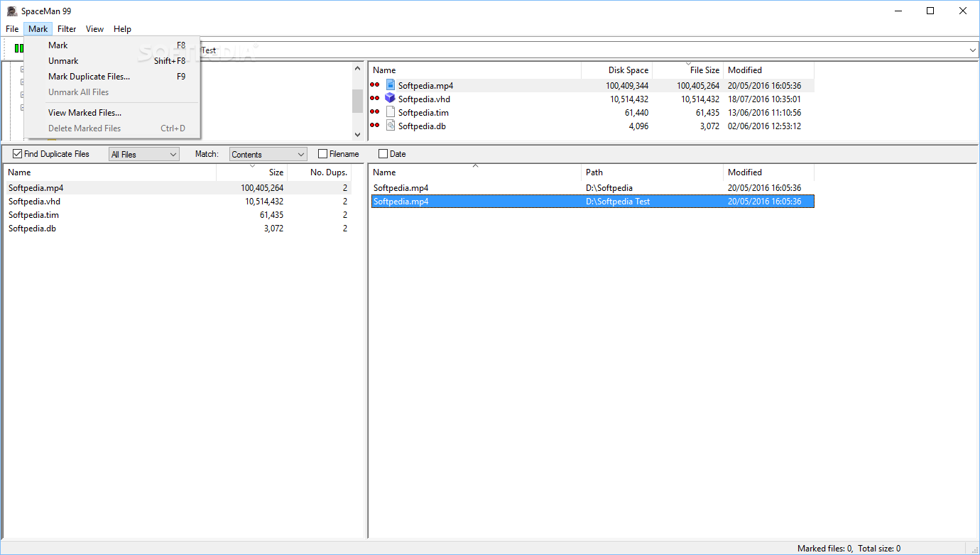980x555 pixels.
Task: Choose Mark (F8) from the menu
Action: [112, 45]
